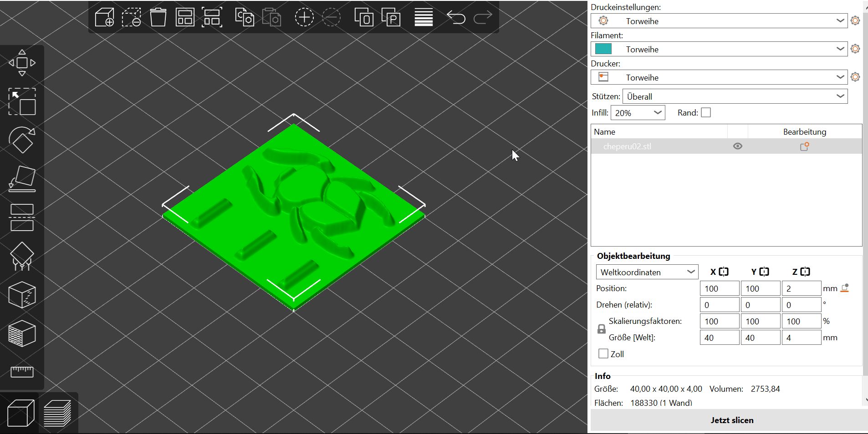Image resolution: width=868 pixels, height=434 pixels.
Task: Open the Weltkoordinaten coordinate dropdown
Action: 647,272
